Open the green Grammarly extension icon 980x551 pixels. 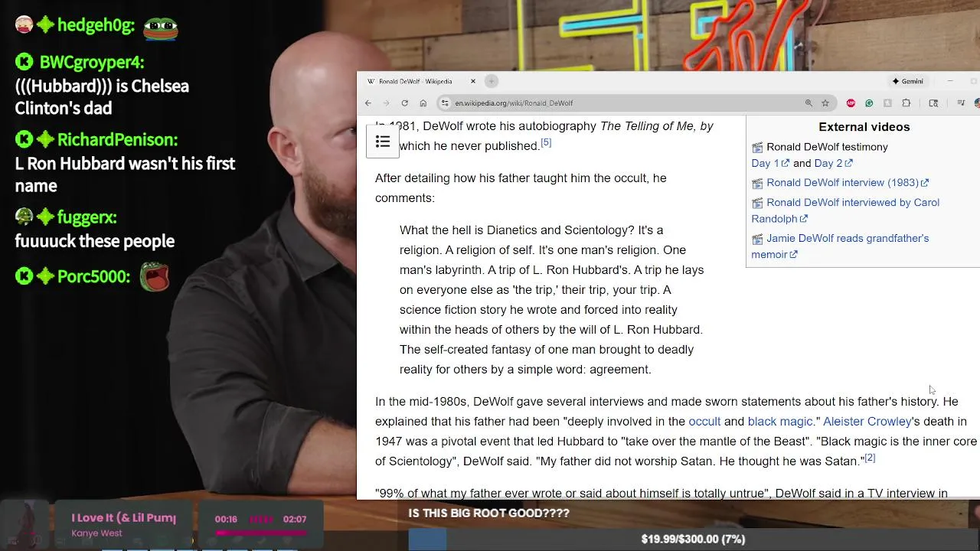pos(869,103)
